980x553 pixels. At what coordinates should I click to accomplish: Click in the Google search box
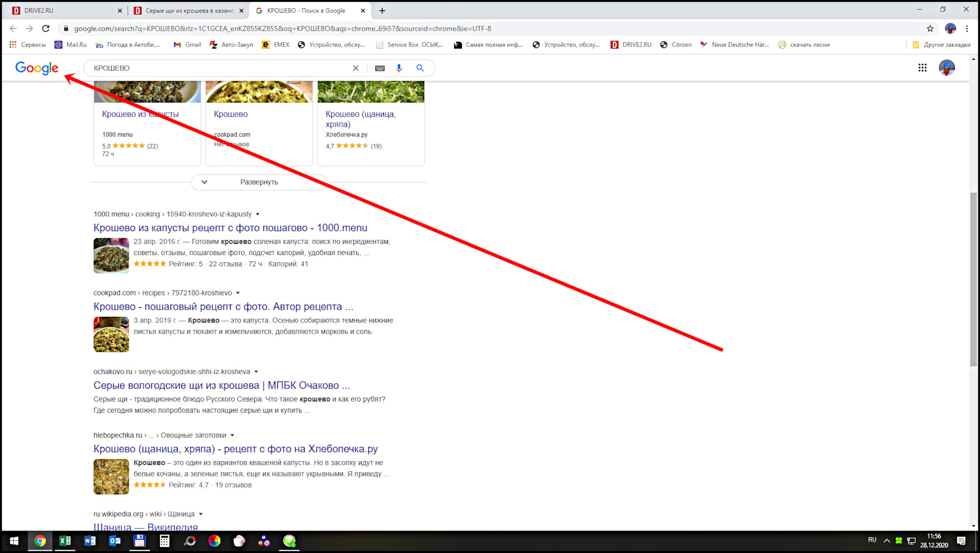pyautogui.click(x=219, y=68)
